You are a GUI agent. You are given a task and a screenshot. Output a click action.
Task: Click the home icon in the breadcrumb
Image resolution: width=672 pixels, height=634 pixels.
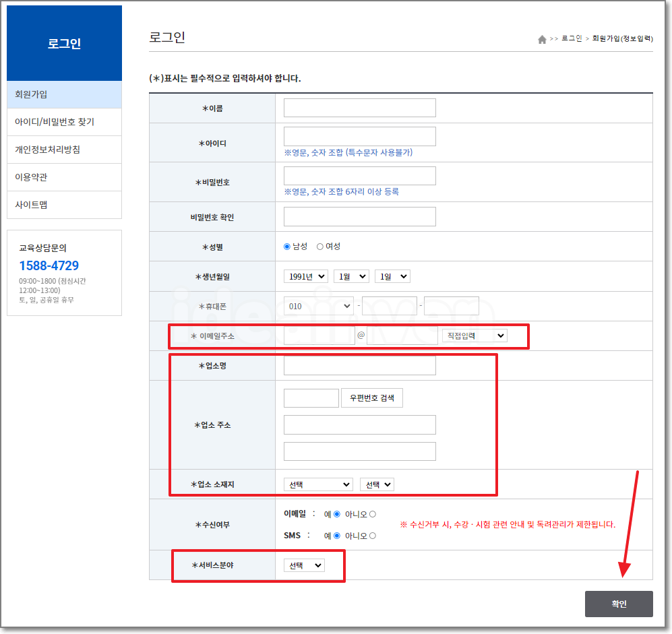point(543,39)
